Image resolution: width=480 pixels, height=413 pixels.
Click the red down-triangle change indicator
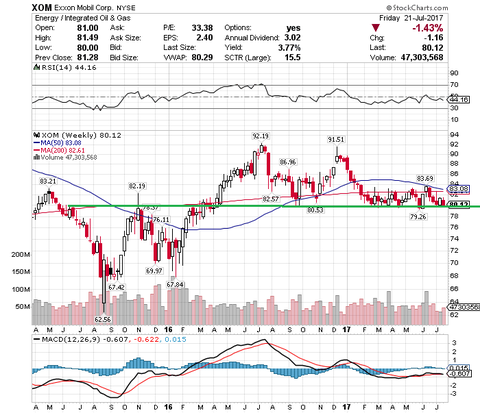pos(376,28)
